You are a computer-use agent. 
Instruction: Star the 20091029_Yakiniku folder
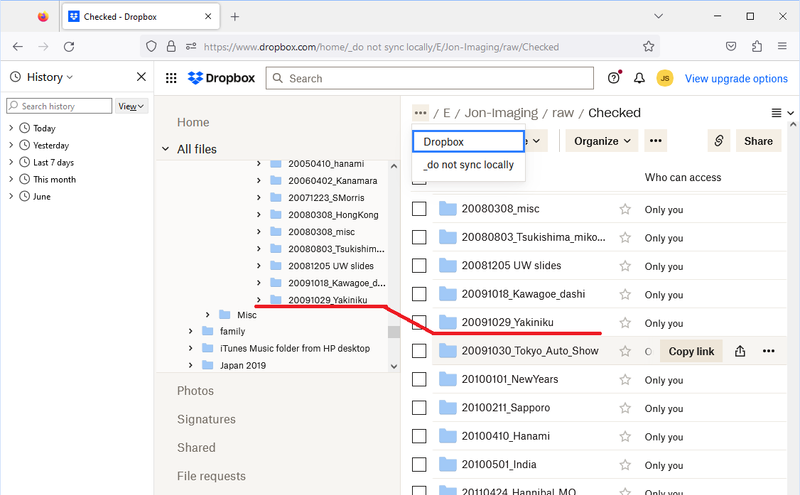click(625, 322)
